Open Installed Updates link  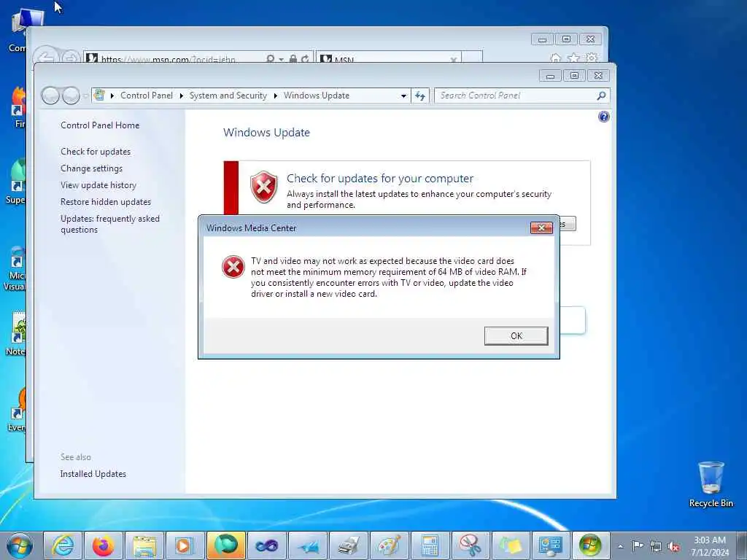click(x=93, y=474)
